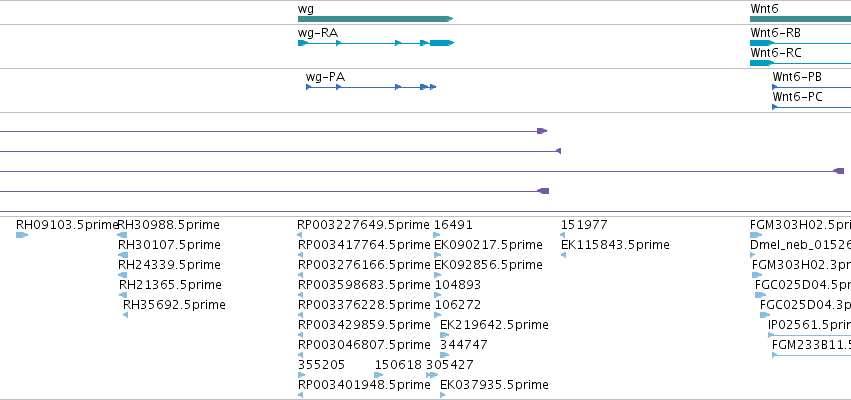Viewport: 851px width, 400px height.
Task: Select the IP02561.5prime feature label
Action: (809, 325)
